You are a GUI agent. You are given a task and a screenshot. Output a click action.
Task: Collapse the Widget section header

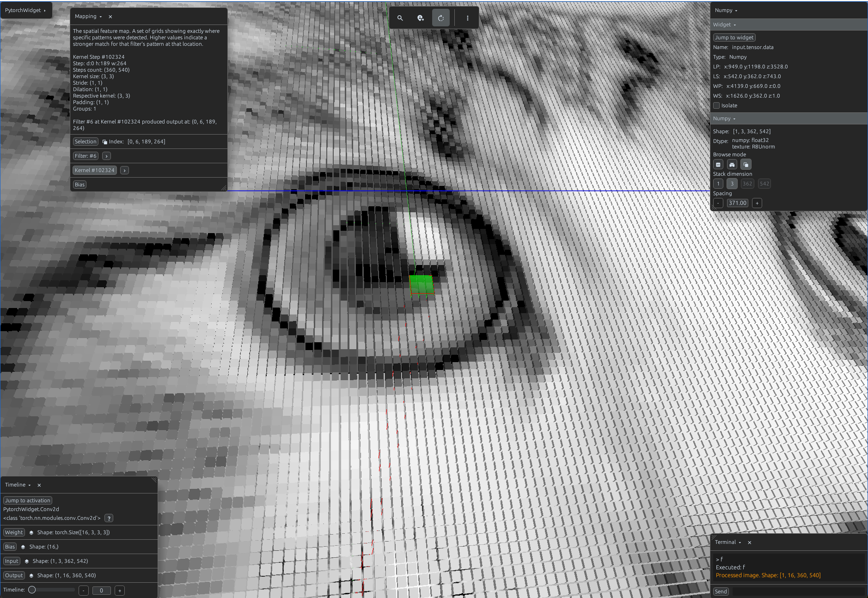click(x=789, y=25)
